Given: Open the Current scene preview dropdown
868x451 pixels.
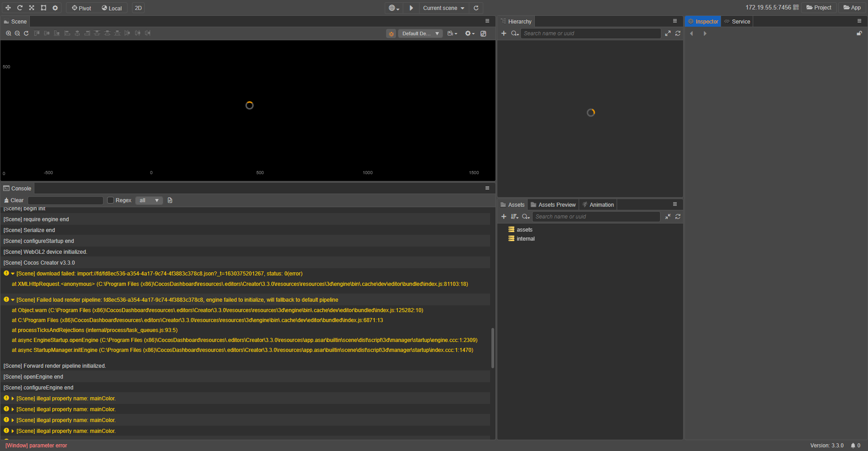Looking at the screenshot, I should (443, 8).
